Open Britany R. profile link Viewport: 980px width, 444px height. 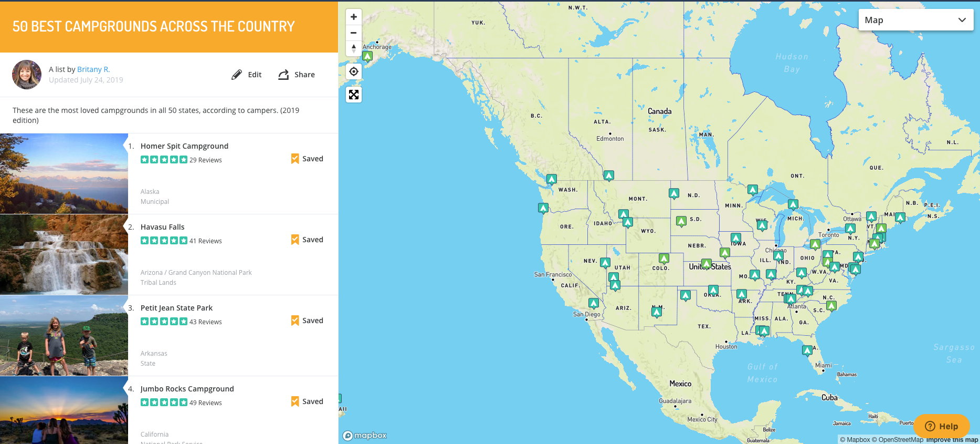[x=93, y=69]
